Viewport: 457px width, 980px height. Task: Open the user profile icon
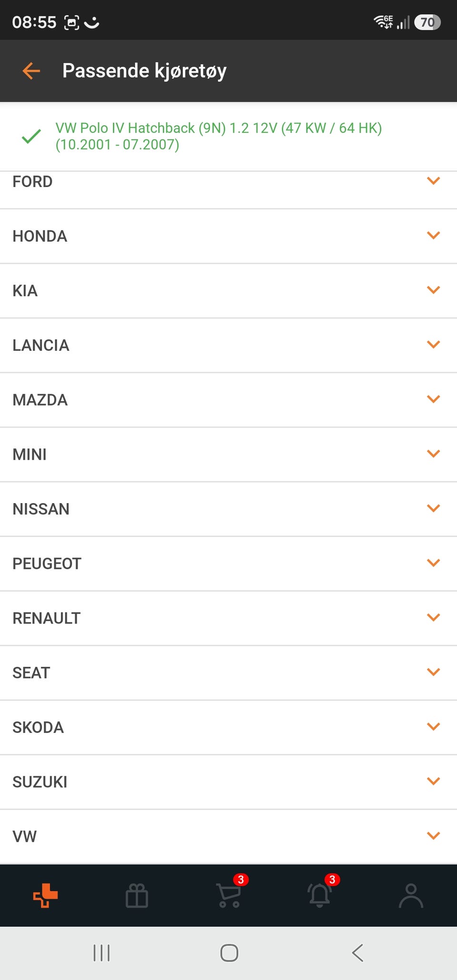click(411, 896)
